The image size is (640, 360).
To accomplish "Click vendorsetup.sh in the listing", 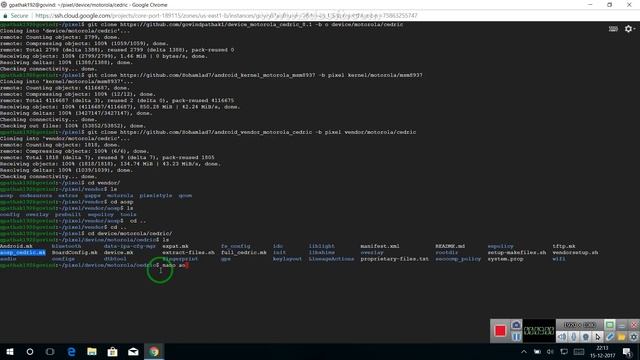I will click(x=575, y=253).
